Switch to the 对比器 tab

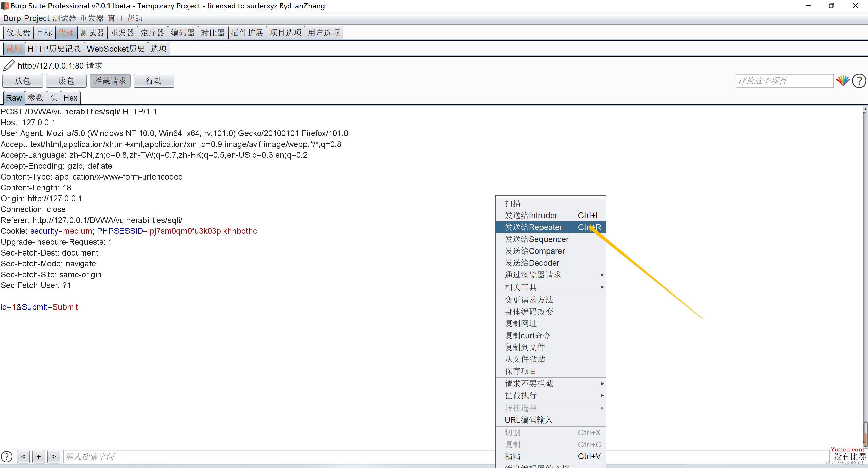click(x=213, y=33)
